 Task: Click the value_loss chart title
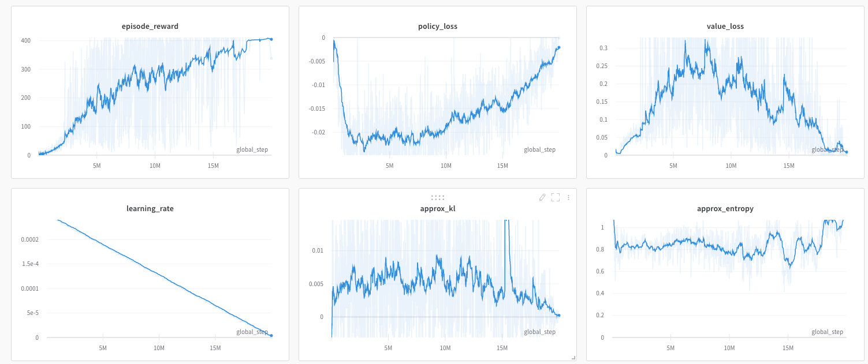click(725, 26)
